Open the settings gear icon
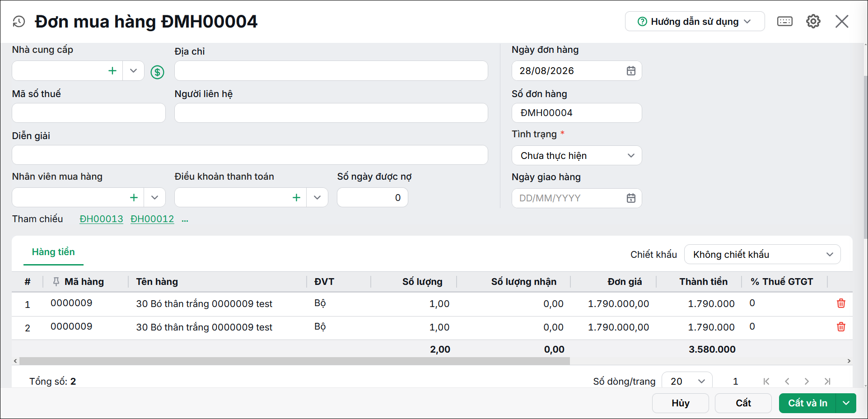 [x=813, y=21]
